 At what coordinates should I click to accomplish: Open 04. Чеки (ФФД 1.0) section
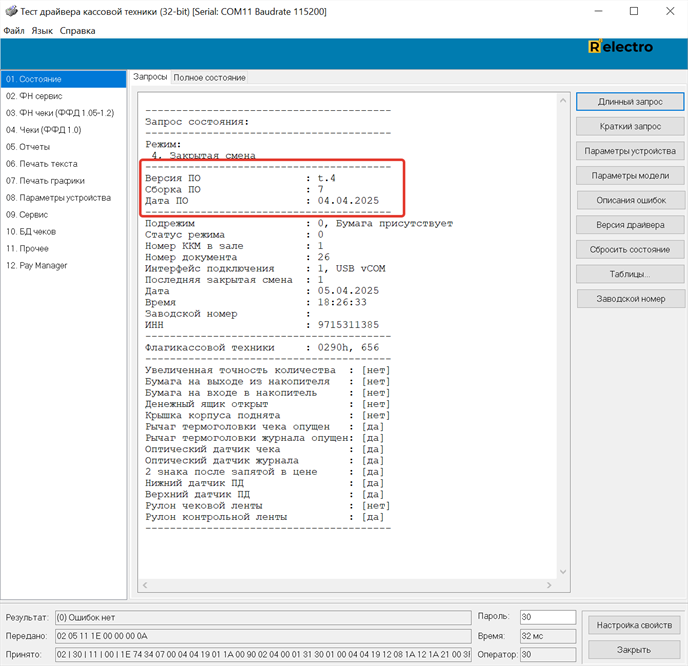pos(64,130)
